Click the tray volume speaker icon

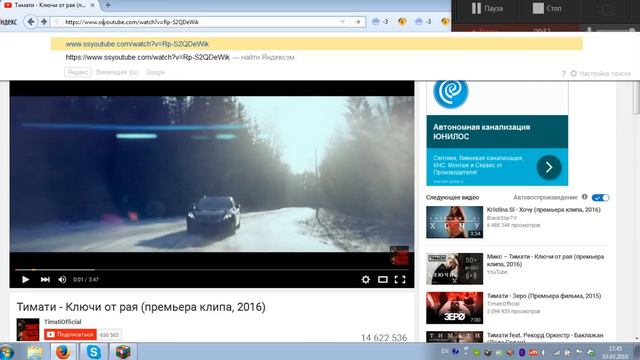[543, 352]
